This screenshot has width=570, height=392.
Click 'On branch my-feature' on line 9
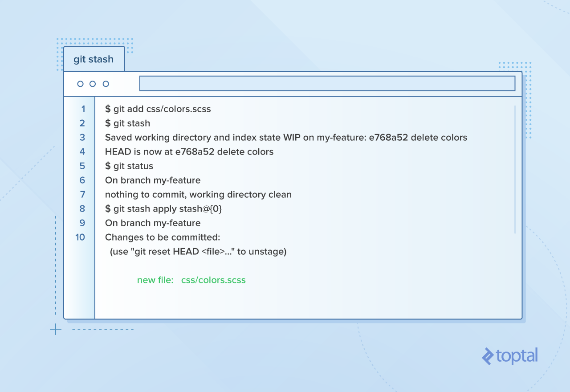point(153,223)
